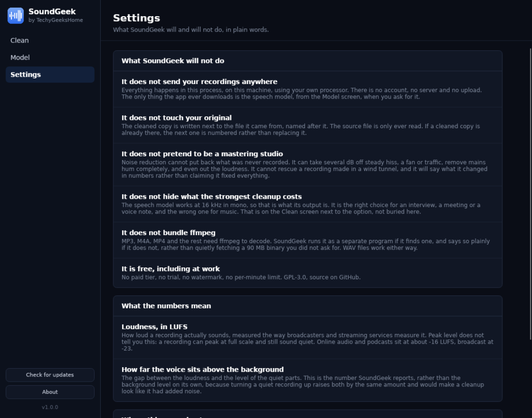Click the Settings page heading
Viewport: 532px width, 418px height.
[137, 18]
